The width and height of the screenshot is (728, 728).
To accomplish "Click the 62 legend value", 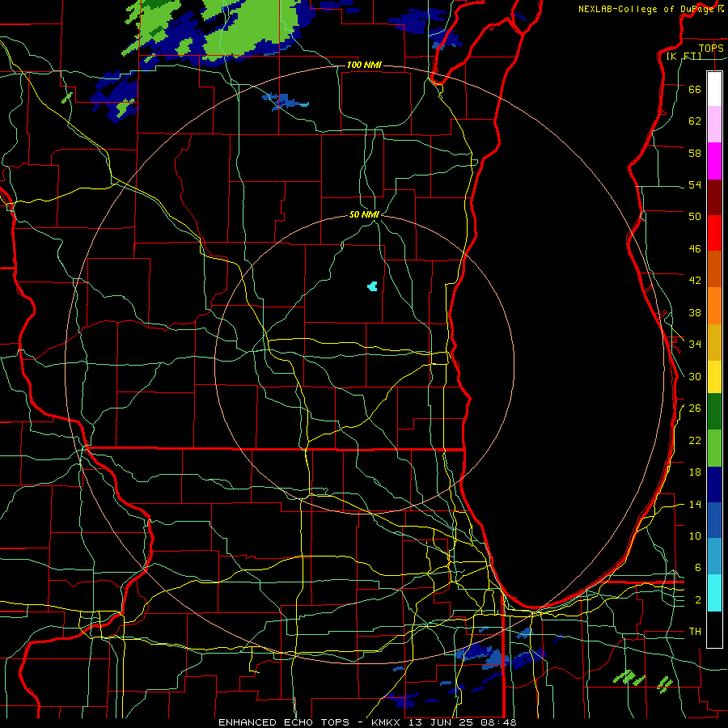I will (x=695, y=121).
